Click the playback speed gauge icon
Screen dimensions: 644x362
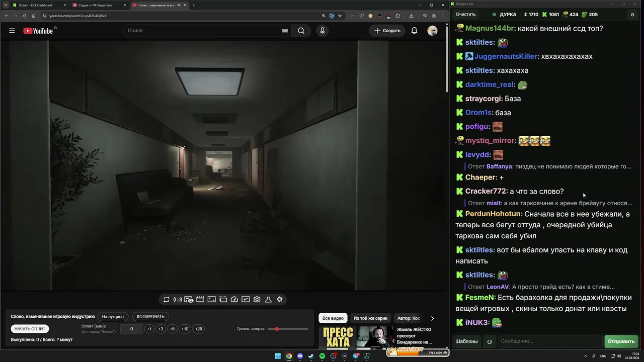[x=234, y=300]
